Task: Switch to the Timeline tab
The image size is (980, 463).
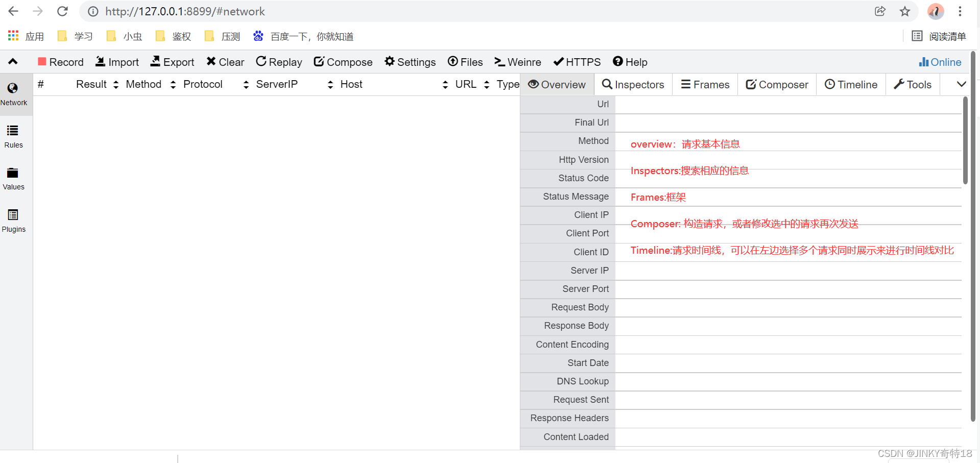Action: point(850,84)
